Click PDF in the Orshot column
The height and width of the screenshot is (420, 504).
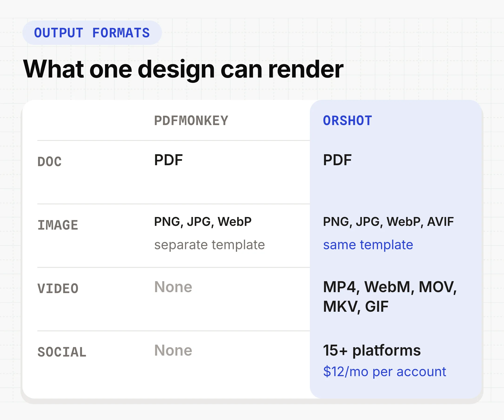(337, 160)
